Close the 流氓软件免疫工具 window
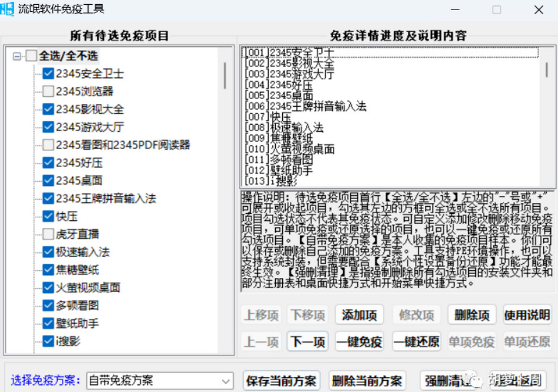Viewport: 558px width, 392px height. (539, 10)
